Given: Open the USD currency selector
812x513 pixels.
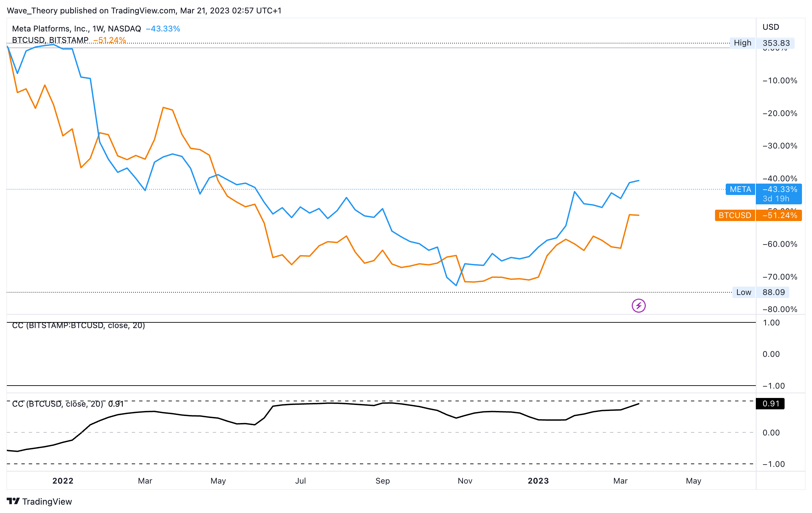Looking at the screenshot, I should [x=771, y=27].
